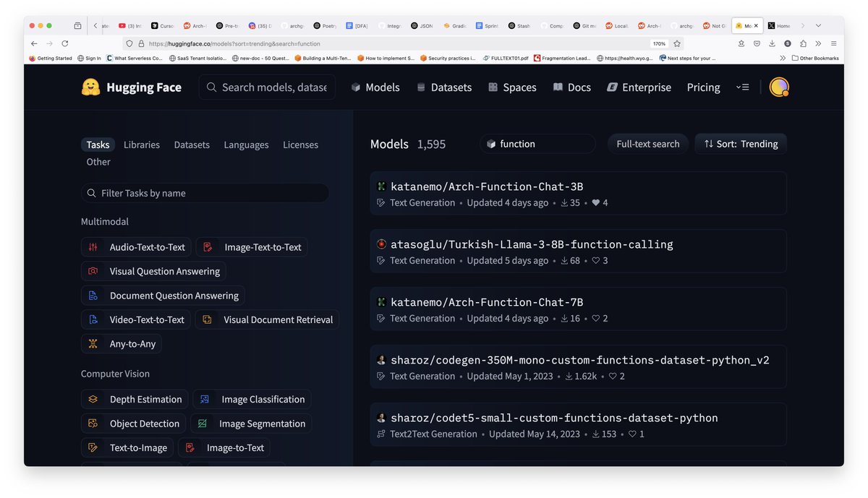Click the function search filter box

[537, 144]
